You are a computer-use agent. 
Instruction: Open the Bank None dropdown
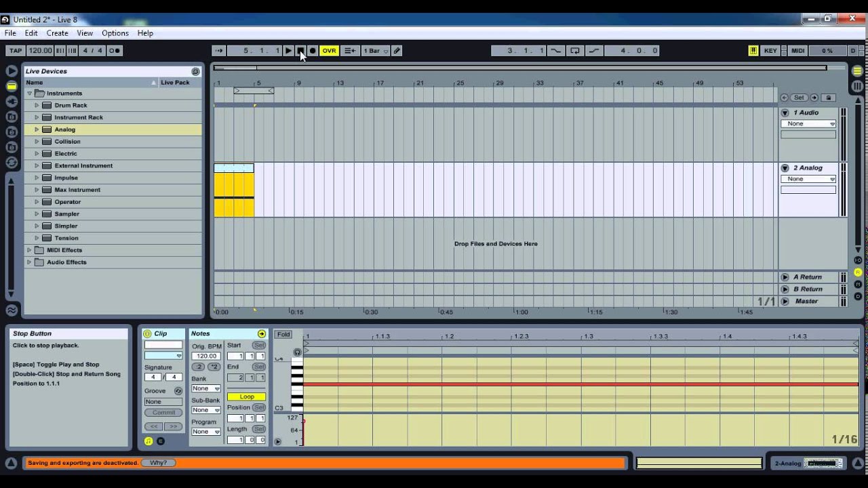click(x=206, y=388)
